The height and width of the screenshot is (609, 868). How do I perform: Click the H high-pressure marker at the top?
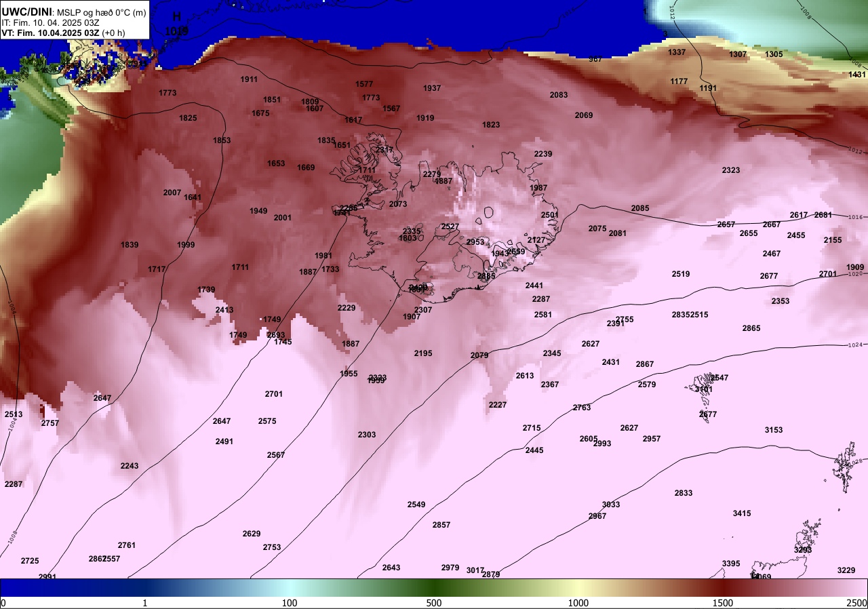[177, 16]
